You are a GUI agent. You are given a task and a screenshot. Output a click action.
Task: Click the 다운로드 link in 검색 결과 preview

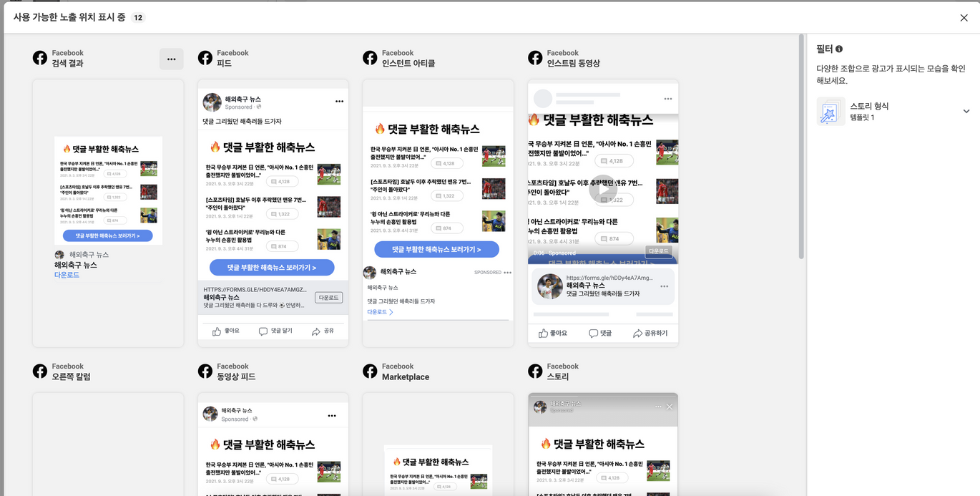[67, 275]
